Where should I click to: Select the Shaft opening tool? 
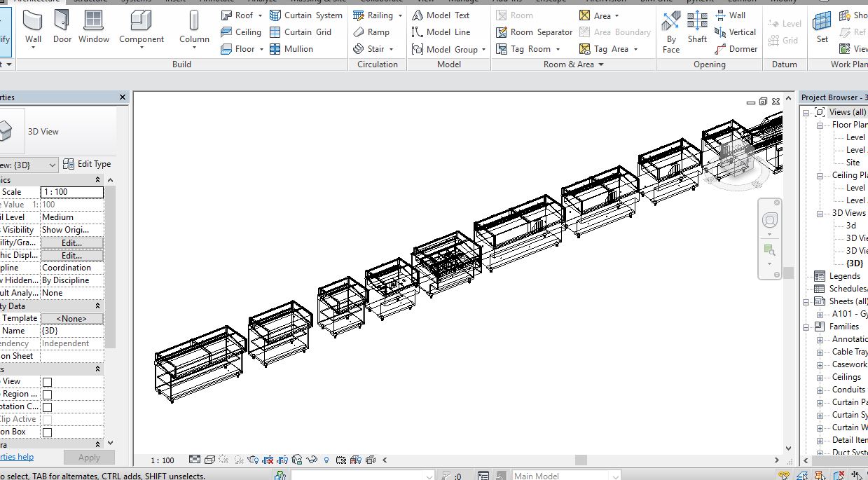click(x=697, y=28)
